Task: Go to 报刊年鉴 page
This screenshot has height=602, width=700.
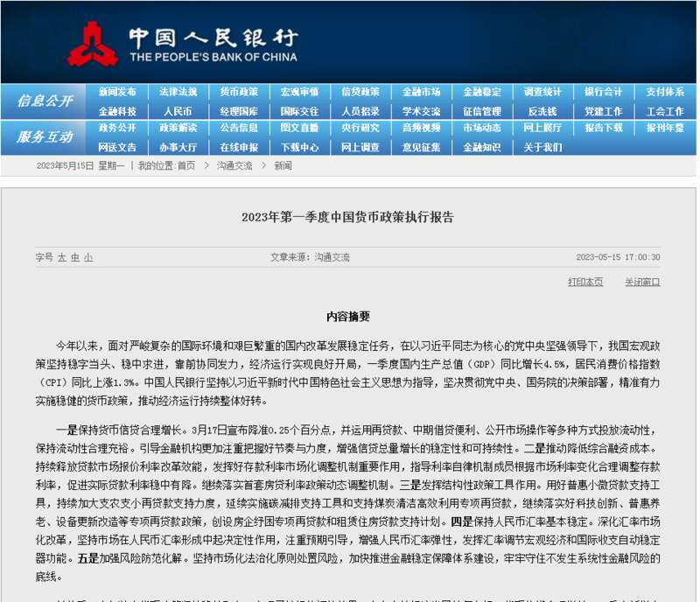Action: 665,128
